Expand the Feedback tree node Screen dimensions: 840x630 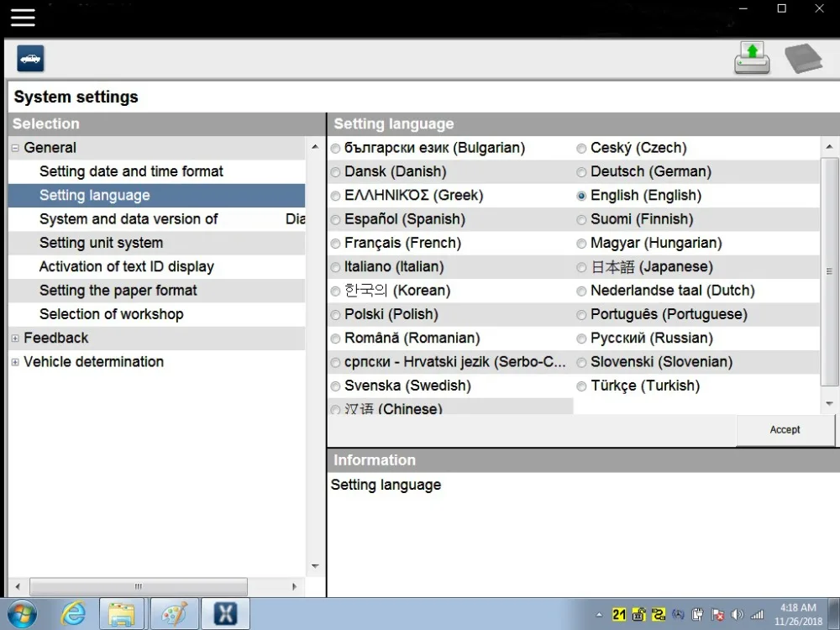(15, 338)
